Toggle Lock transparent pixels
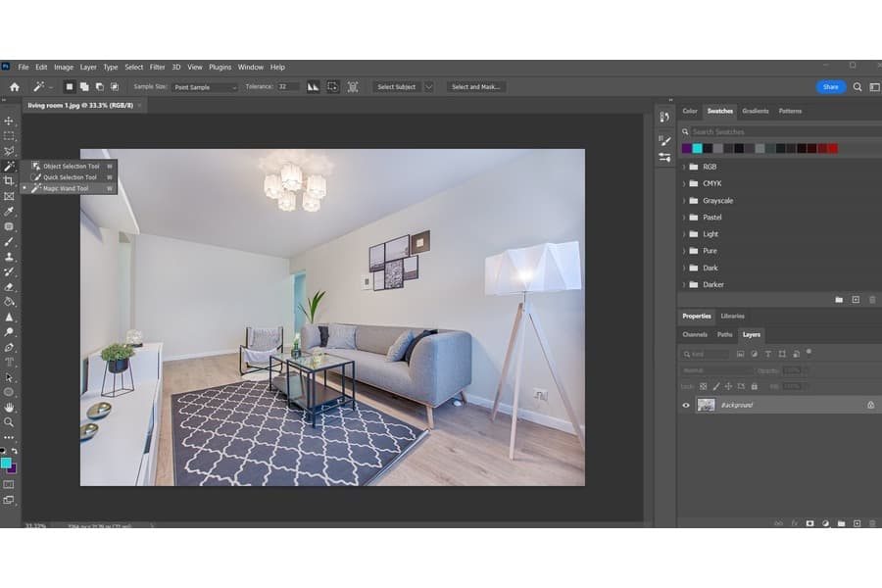 pyautogui.click(x=703, y=386)
